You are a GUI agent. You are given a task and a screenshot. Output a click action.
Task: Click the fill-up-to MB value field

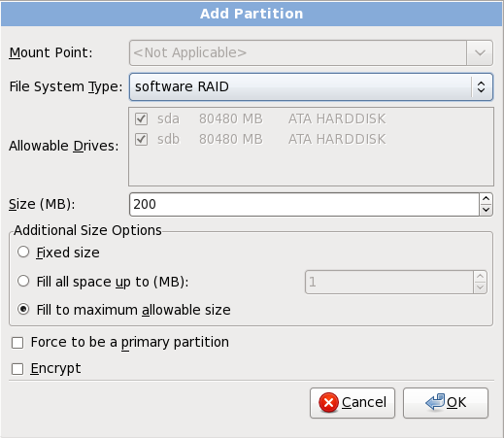tap(389, 282)
